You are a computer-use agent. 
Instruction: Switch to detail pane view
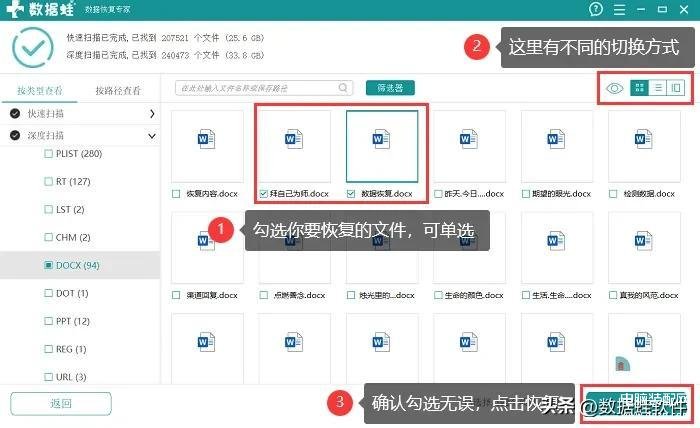[x=675, y=88]
